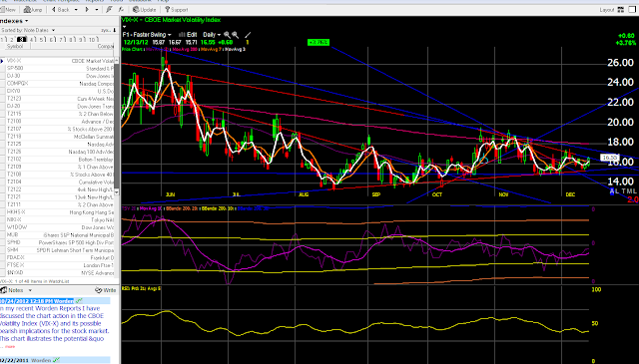This screenshot has width=639, height=364.
Task: Expand the Indexes watchlist dropdown
Action: [27, 21]
